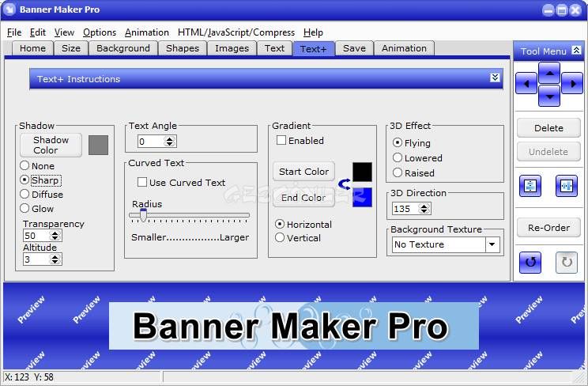Screen dimensions: 588x386
Task: Click the grayed redo arrow icon
Action: click(x=566, y=262)
